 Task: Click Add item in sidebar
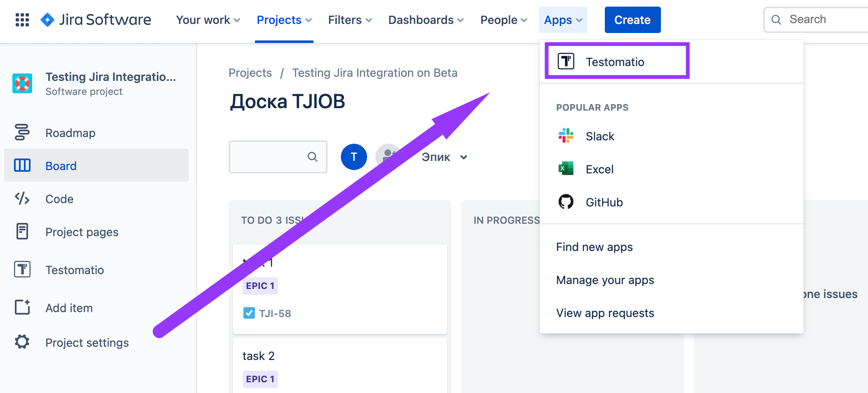pos(69,308)
